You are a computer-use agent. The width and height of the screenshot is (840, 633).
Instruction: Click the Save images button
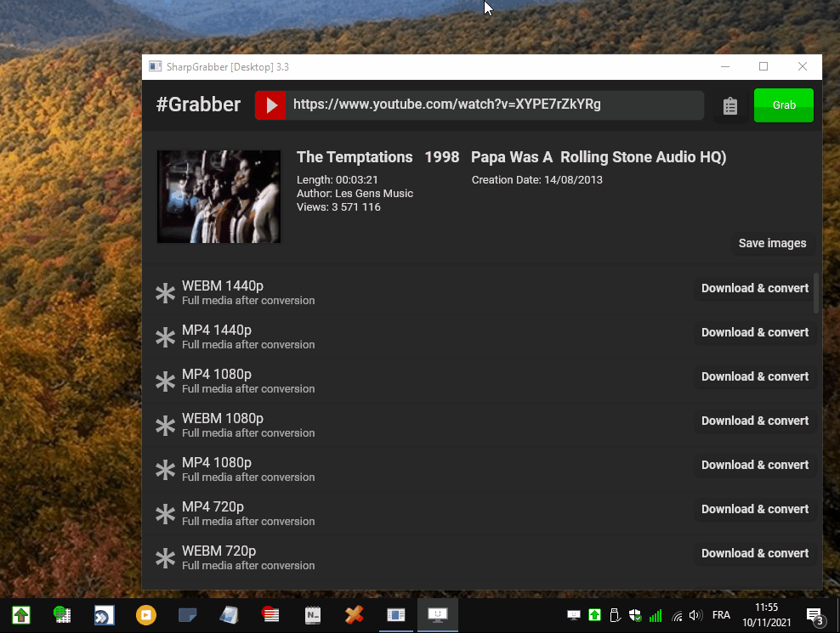[772, 243]
